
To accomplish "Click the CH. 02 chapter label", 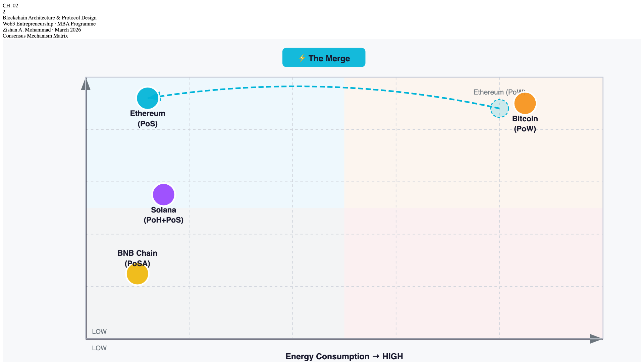I will tap(10, 6).
